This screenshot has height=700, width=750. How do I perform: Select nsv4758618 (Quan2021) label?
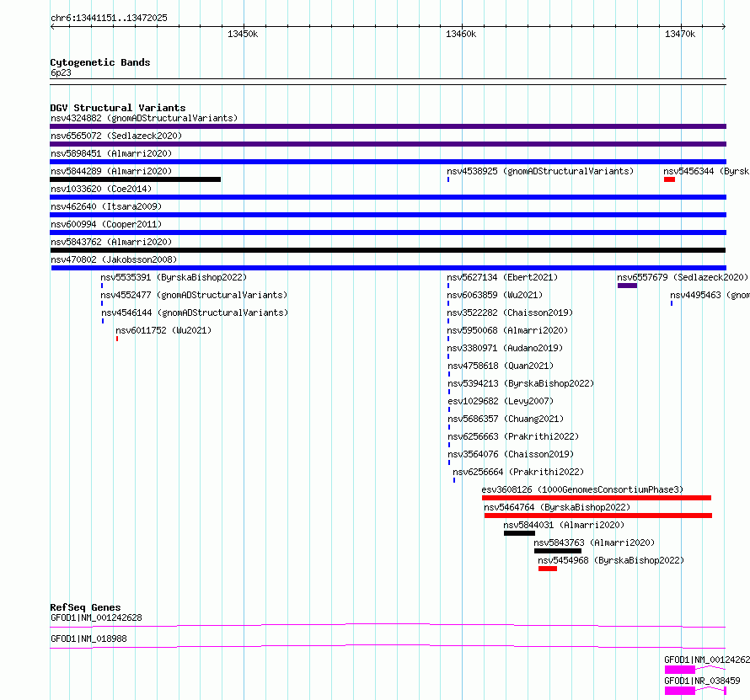click(501, 366)
